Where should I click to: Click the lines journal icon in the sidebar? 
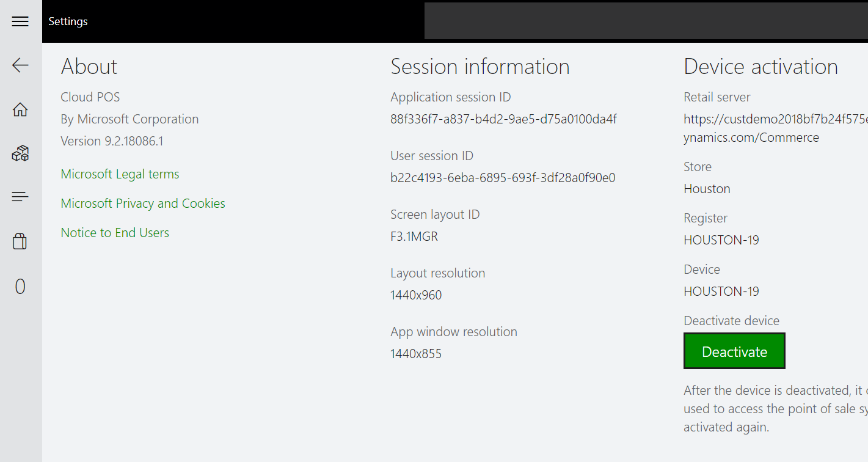click(x=20, y=196)
